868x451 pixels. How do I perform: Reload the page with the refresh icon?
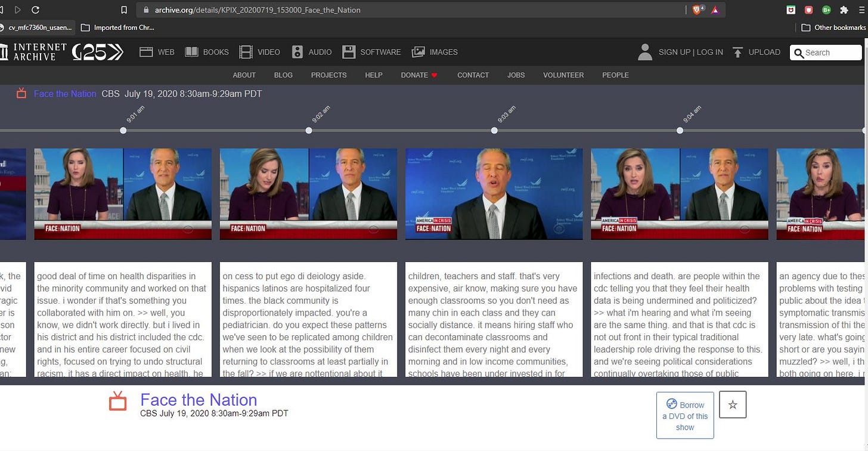[35, 10]
